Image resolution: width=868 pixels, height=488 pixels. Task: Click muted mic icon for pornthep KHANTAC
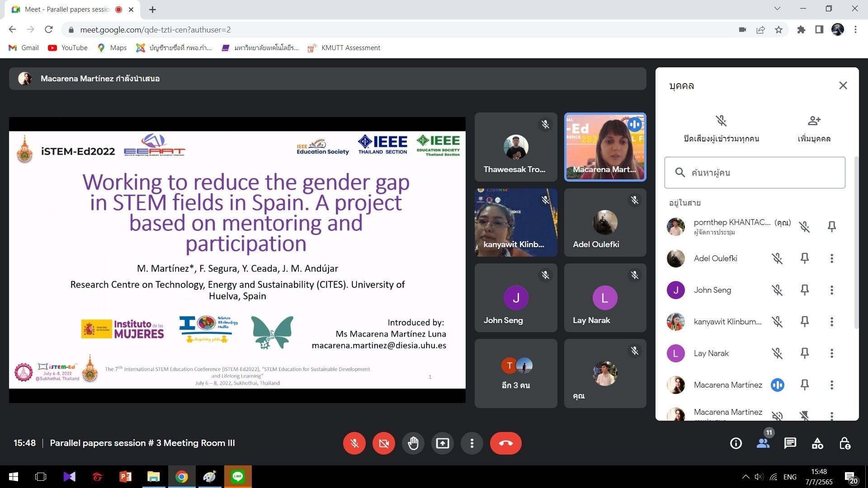[804, 226]
